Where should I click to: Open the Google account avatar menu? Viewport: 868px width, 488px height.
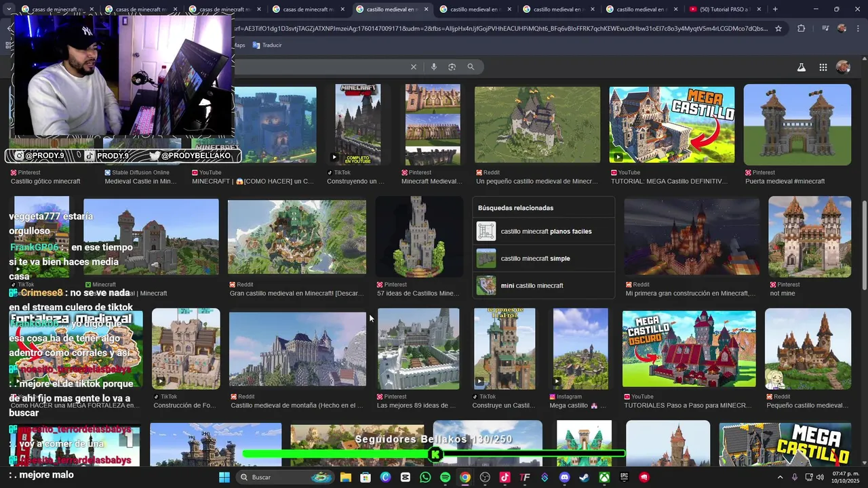point(843,67)
